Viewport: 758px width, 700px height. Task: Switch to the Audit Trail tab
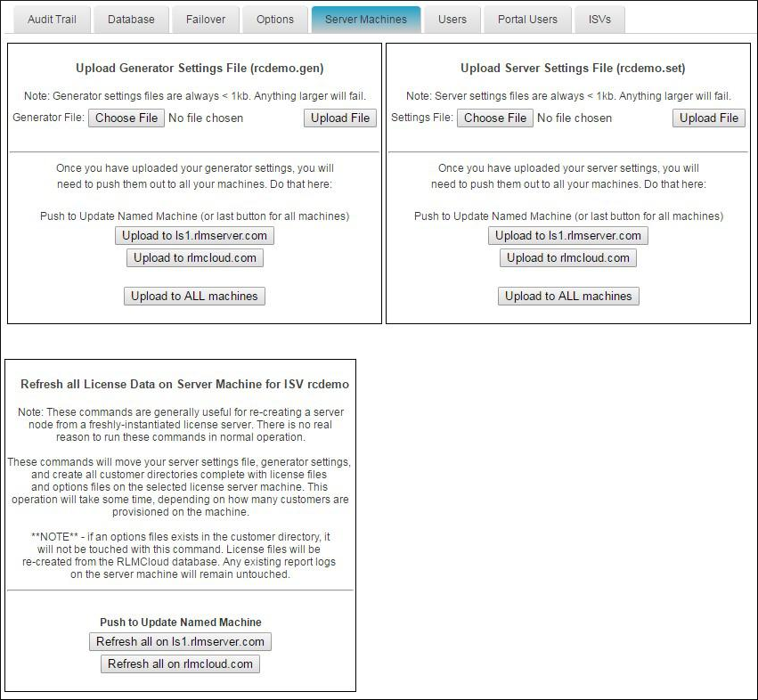(x=52, y=19)
